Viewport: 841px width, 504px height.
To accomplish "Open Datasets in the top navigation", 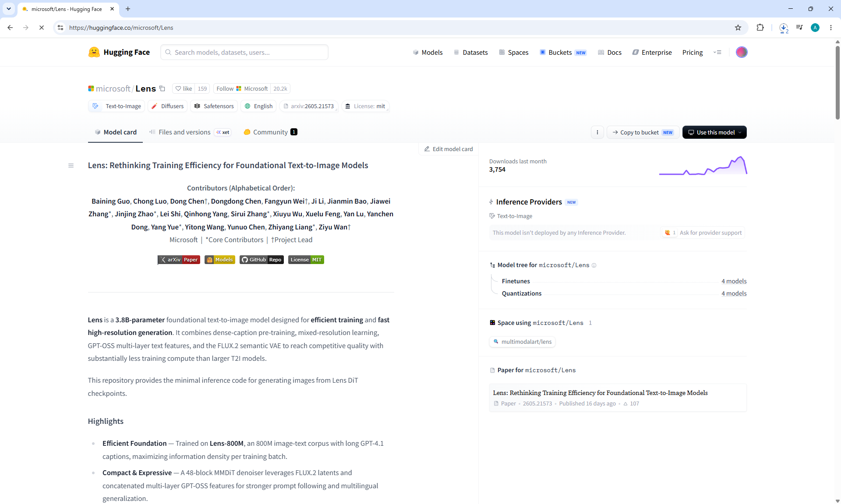I will 470,52.
